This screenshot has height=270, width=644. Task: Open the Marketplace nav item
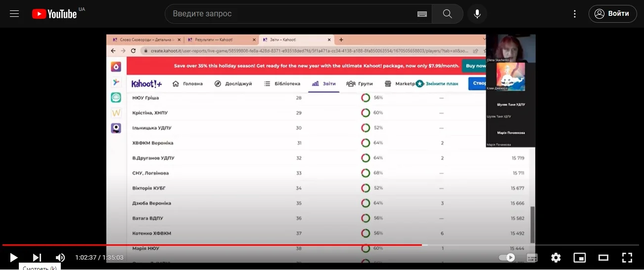[400, 84]
